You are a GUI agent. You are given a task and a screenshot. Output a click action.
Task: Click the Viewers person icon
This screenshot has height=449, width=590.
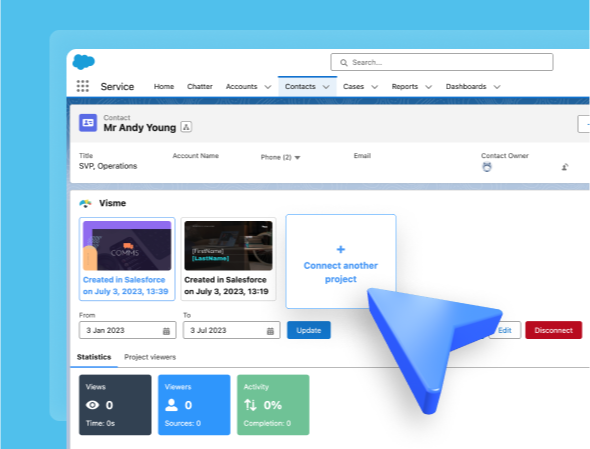(x=171, y=405)
